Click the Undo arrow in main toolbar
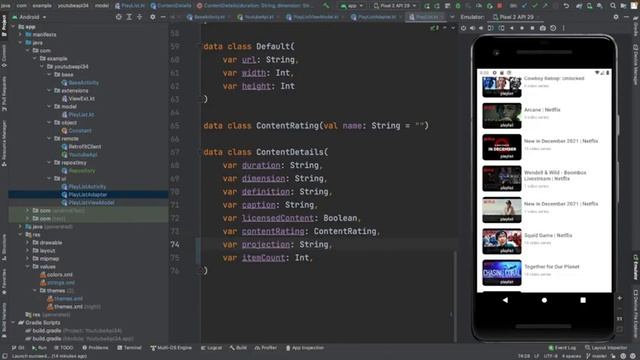The image size is (640, 360). pyautogui.click(x=566, y=6)
